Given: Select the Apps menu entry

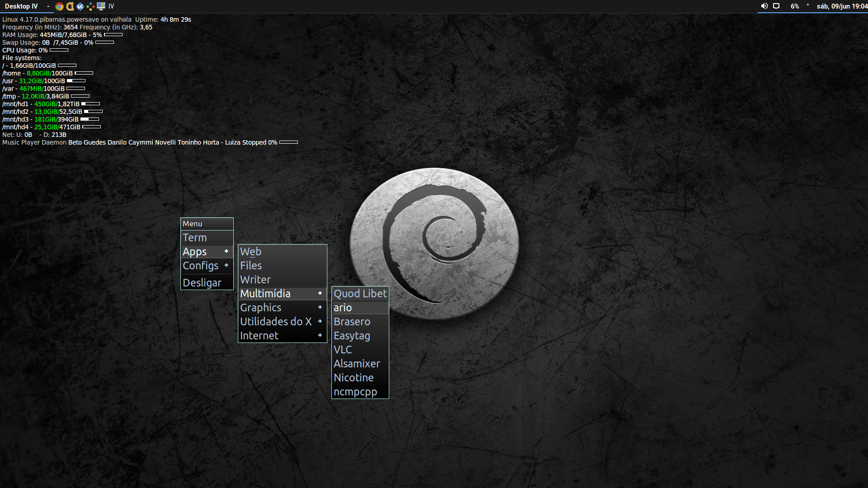Looking at the screenshot, I should pos(207,251).
